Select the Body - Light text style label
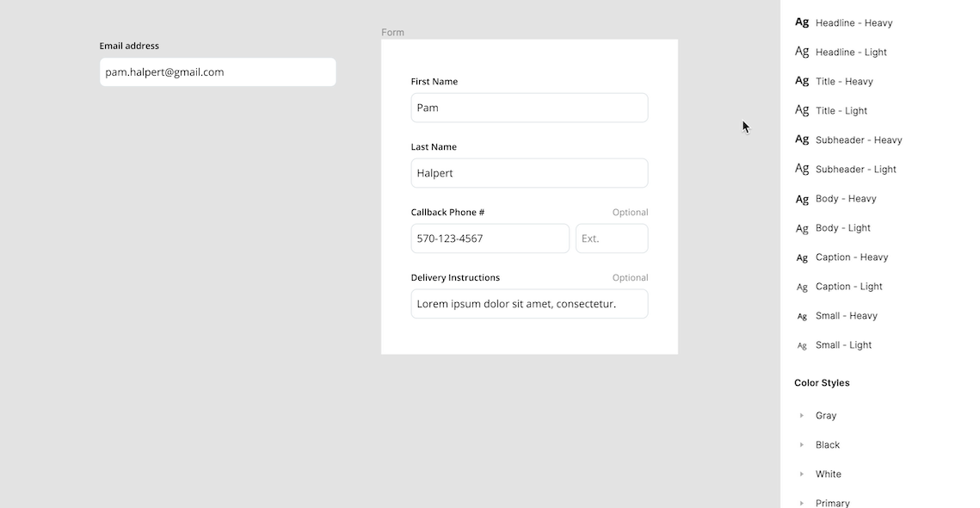Image resolution: width=980 pixels, height=508 pixels. (843, 228)
